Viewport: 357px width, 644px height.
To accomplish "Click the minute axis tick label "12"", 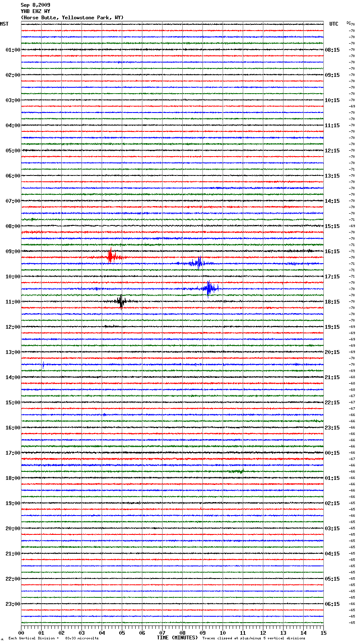I will pos(263,633).
